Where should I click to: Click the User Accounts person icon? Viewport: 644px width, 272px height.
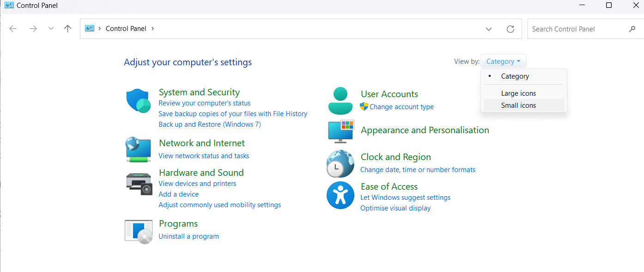(x=340, y=100)
